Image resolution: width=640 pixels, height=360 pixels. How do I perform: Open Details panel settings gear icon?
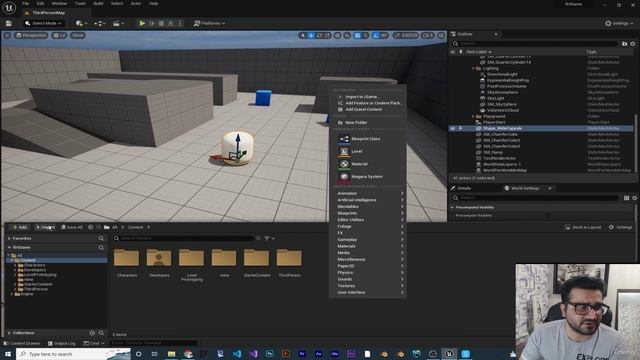[634, 198]
